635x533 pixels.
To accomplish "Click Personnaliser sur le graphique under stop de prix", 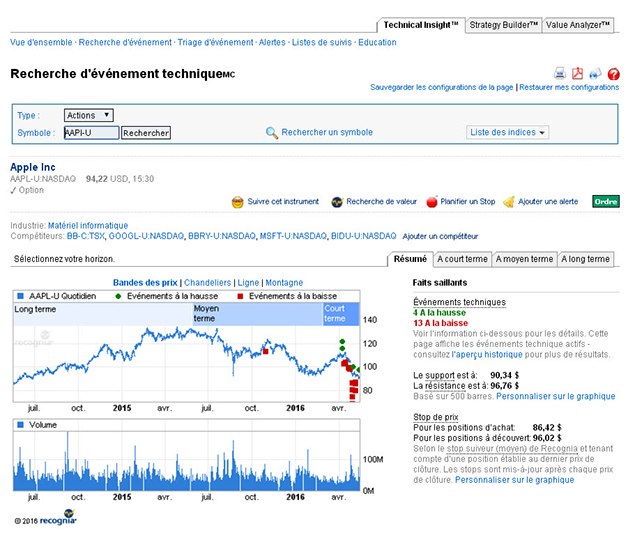I will coord(514,480).
